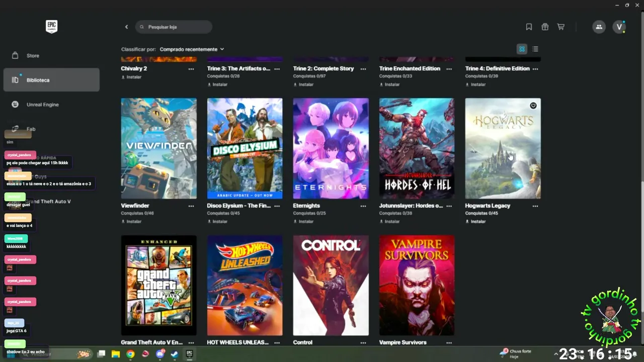Open the Eternights cover art

[x=331, y=148]
